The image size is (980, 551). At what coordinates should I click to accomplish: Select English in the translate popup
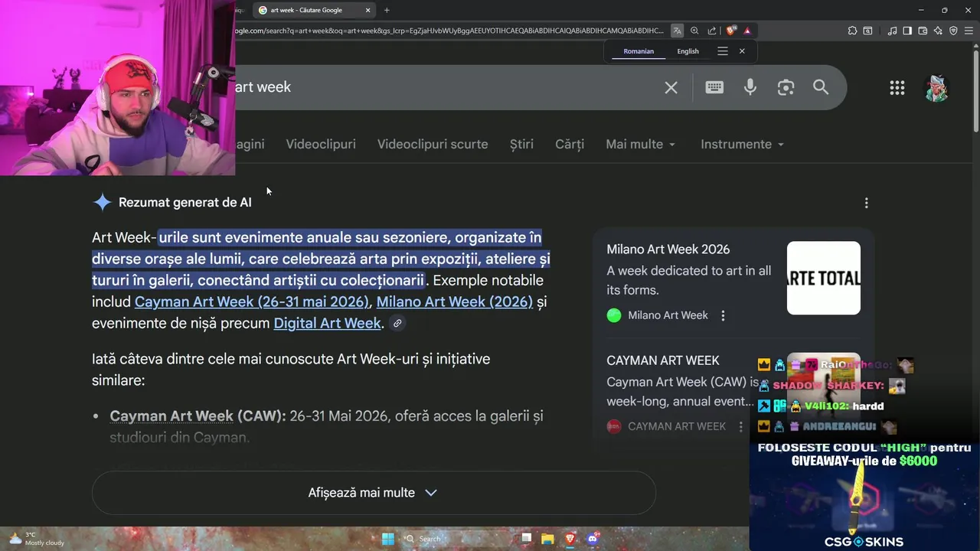pos(688,51)
